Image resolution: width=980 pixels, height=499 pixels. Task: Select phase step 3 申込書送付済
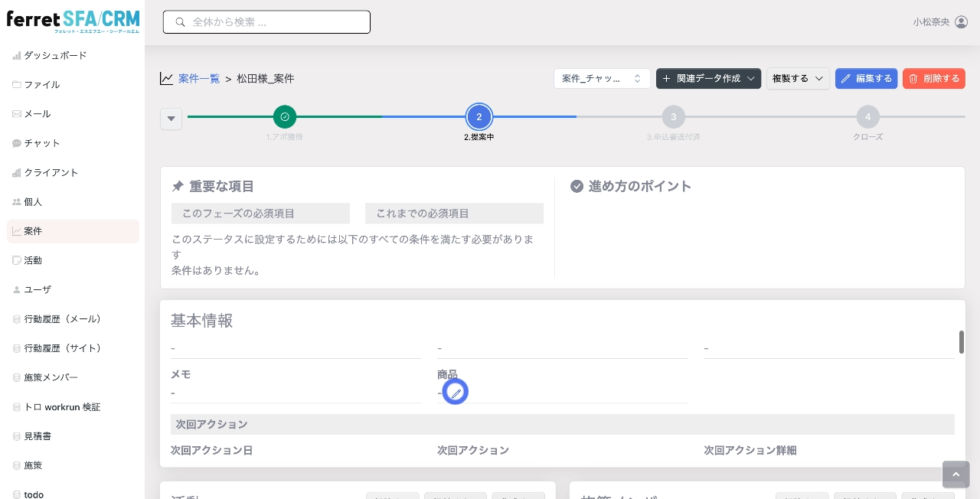(673, 117)
